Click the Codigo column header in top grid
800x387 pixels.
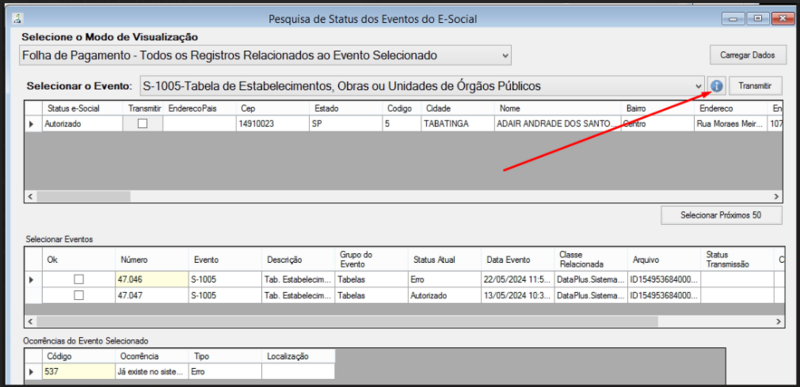pyautogui.click(x=402, y=109)
